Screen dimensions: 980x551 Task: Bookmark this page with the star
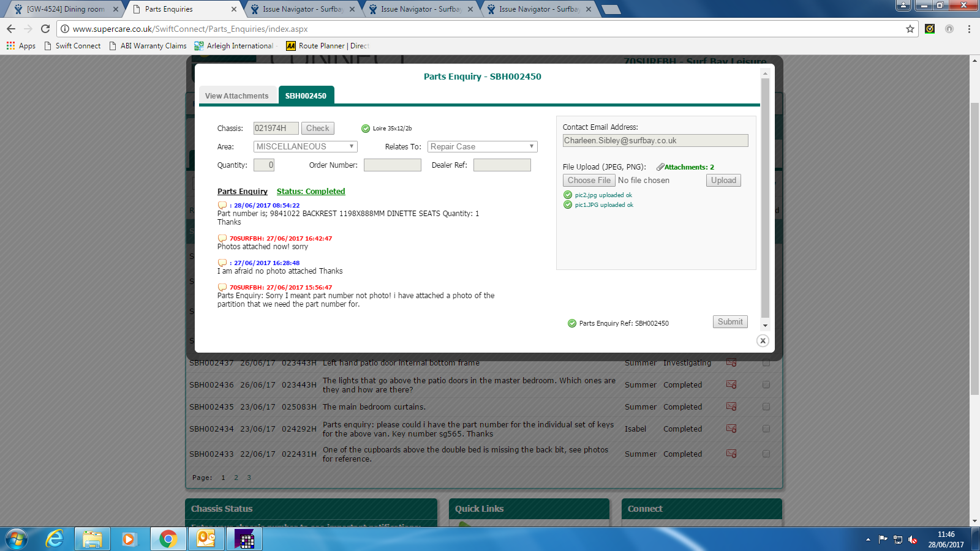click(x=910, y=29)
